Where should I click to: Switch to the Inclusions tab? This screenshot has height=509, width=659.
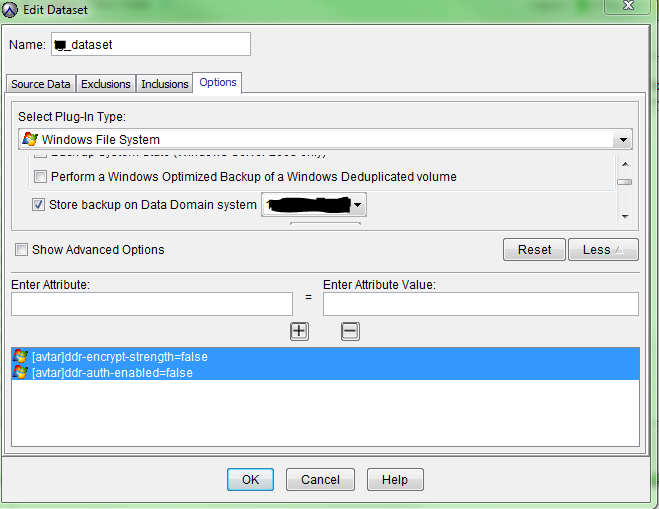tap(164, 84)
